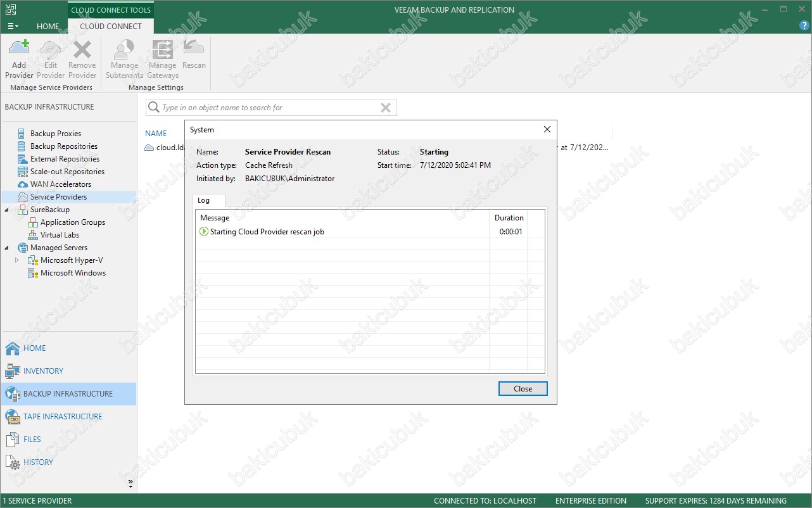
Task: Click 'ENTERPRISE EDITION' in status bar
Action: pyautogui.click(x=591, y=501)
